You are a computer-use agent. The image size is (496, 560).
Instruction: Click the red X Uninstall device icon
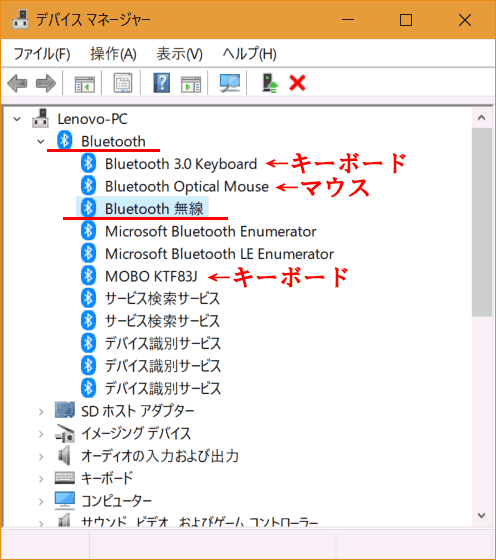[297, 83]
